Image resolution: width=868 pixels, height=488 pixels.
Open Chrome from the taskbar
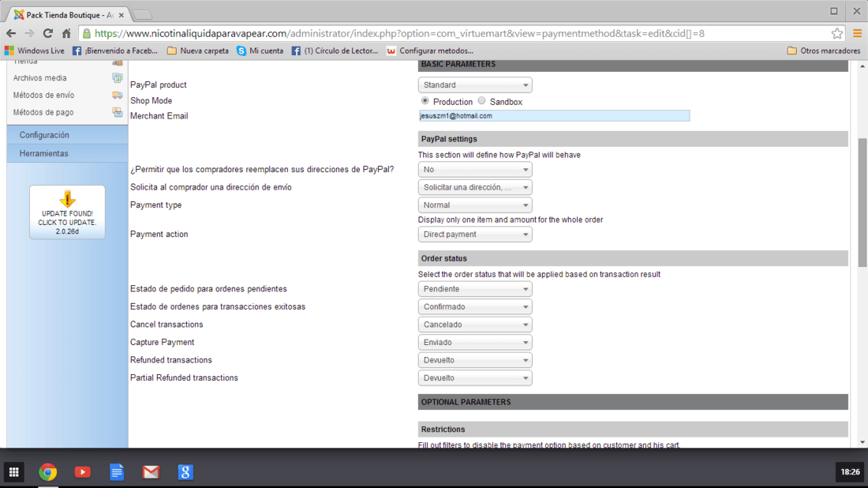tap(48, 472)
